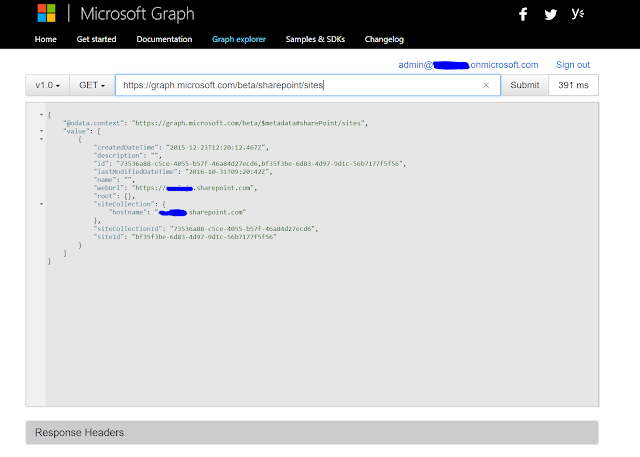Open Samples & SDKs page
The image size is (640, 457).
(x=315, y=39)
